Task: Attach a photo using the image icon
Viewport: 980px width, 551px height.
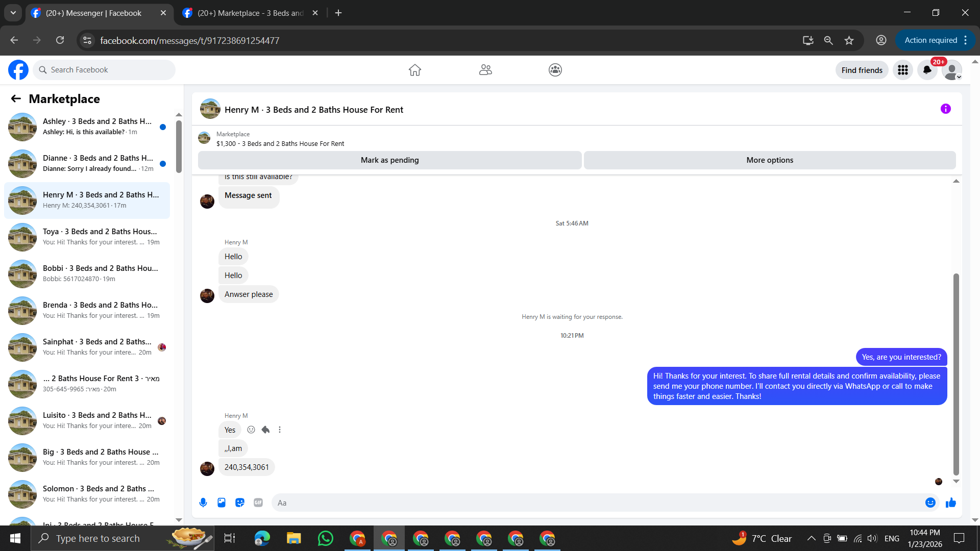Action: [222, 503]
